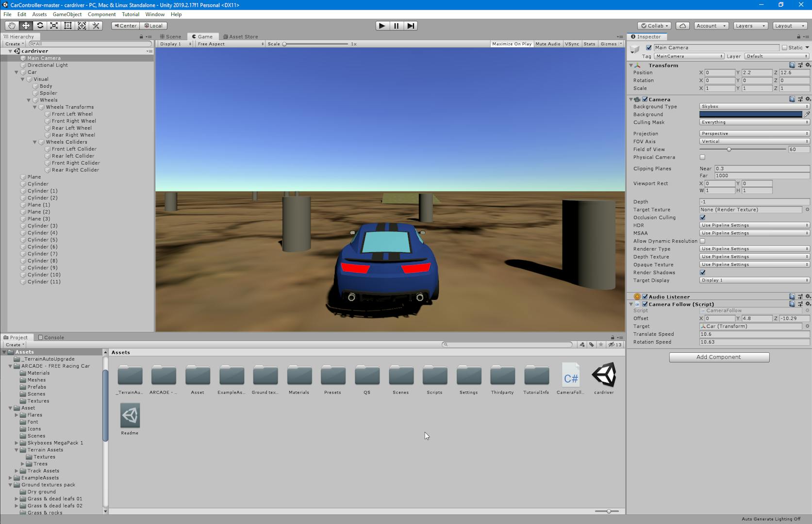
Task: Open Camera component preset icon
Action: point(800,99)
